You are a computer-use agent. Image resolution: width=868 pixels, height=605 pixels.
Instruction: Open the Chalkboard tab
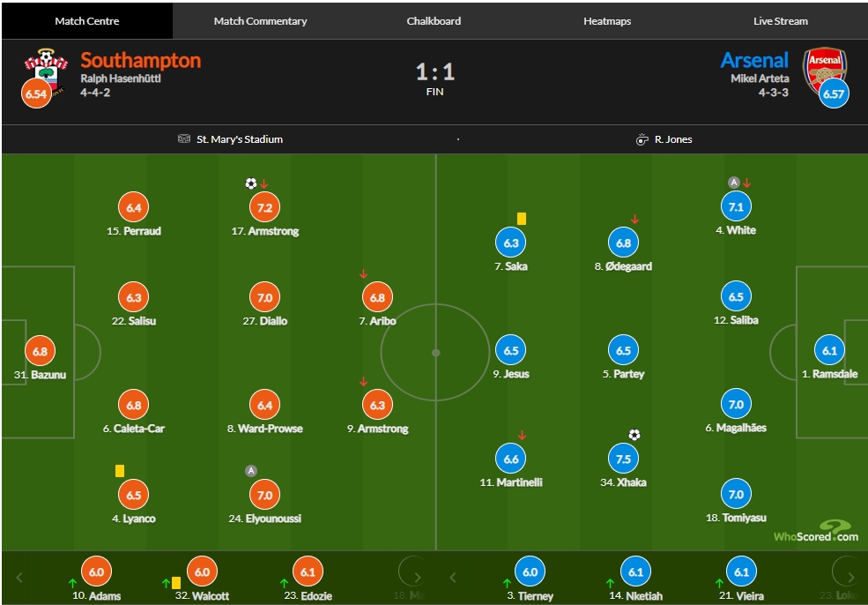[x=434, y=21]
